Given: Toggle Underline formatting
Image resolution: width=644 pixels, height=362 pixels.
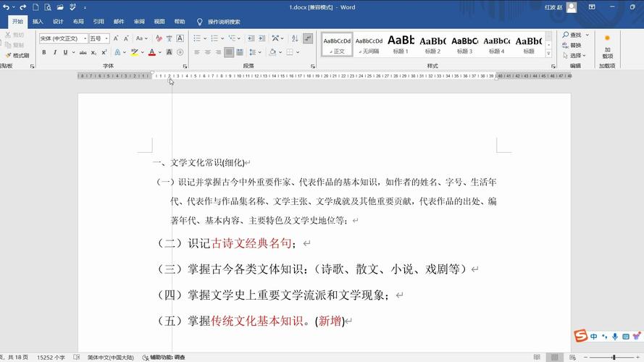Looking at the screenshot, I should click(65, 53).
